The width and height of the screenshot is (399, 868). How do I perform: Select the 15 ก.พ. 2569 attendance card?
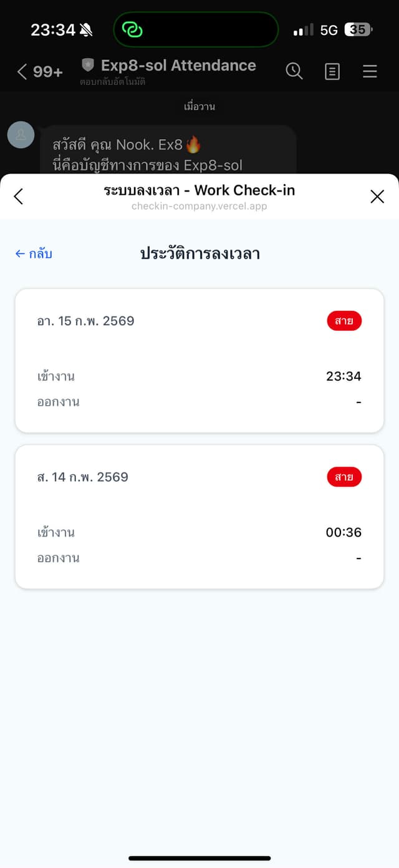click(x=199, y=359)
